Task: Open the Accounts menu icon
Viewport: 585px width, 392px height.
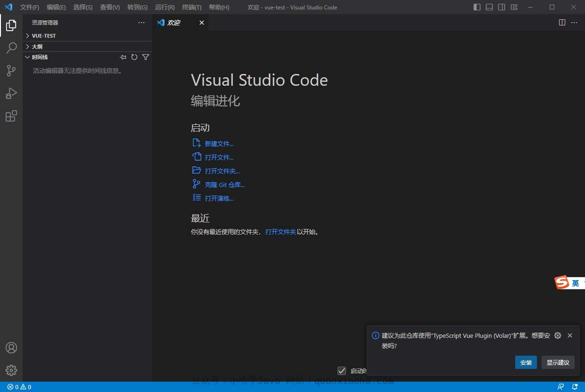Action: point(11,348)
